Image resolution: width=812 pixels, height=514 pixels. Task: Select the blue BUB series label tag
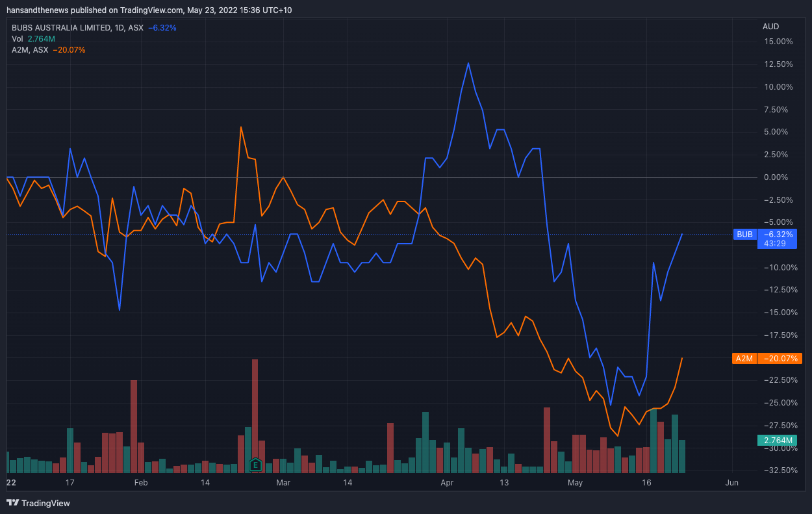[x=744, y=235]
